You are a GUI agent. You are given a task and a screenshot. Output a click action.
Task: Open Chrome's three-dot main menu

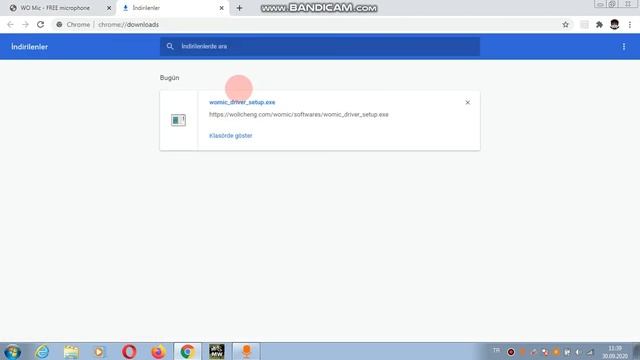[x=630, y=24]
